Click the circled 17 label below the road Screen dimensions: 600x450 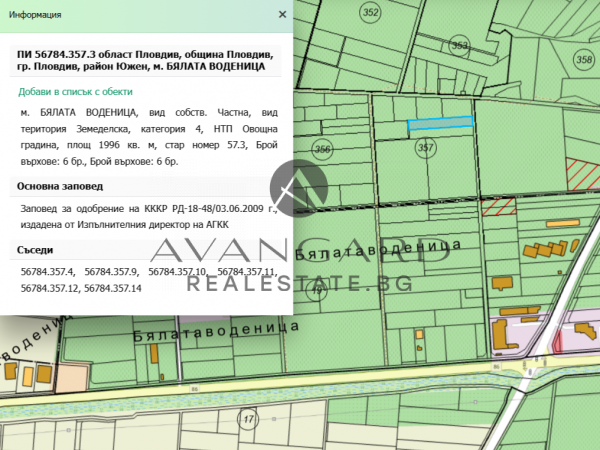click(248, 419)
